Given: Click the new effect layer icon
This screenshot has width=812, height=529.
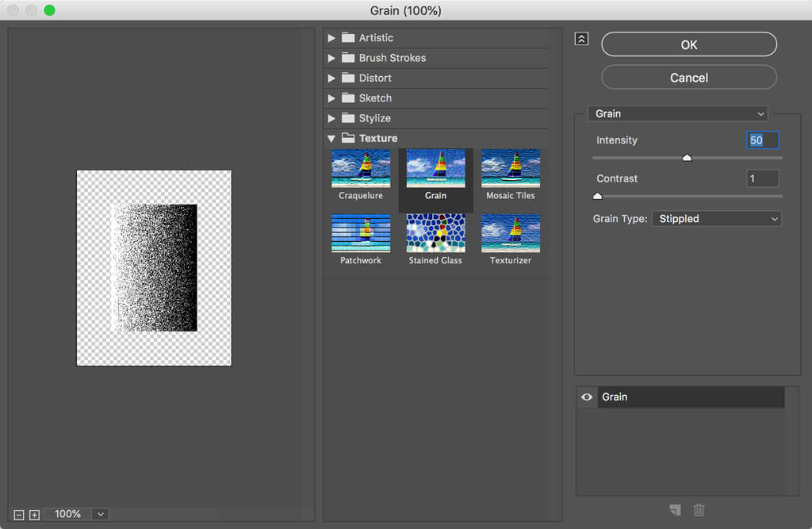Looking at the screenshot, I should point(675,510).
